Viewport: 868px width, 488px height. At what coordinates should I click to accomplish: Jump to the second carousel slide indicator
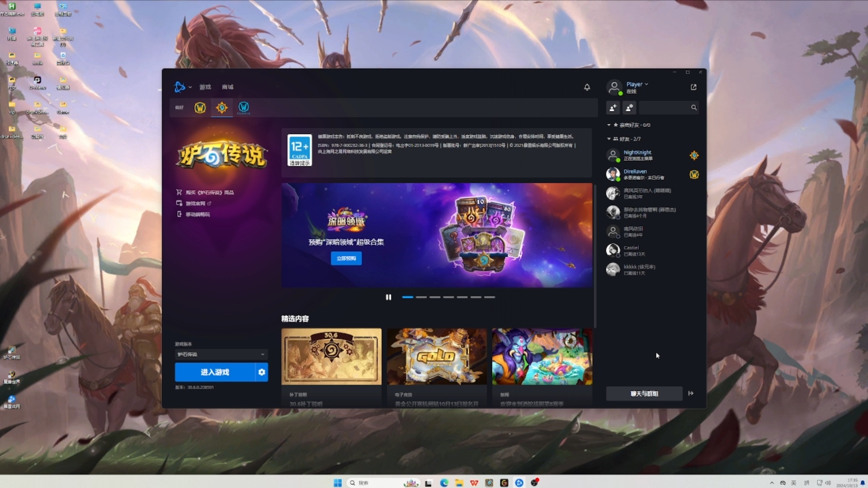tap(421, 297)
